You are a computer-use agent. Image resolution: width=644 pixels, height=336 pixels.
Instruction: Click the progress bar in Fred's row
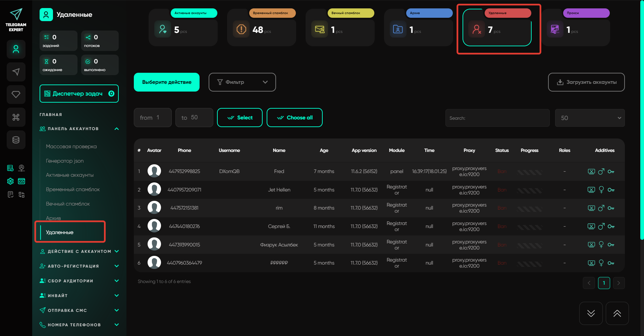coord(529,172)
